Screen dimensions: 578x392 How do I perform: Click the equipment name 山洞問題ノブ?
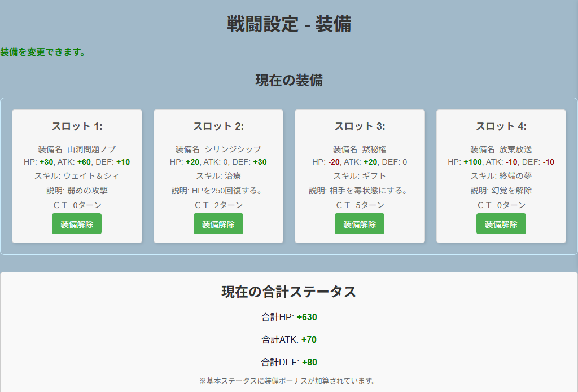[x=91, y=149]
